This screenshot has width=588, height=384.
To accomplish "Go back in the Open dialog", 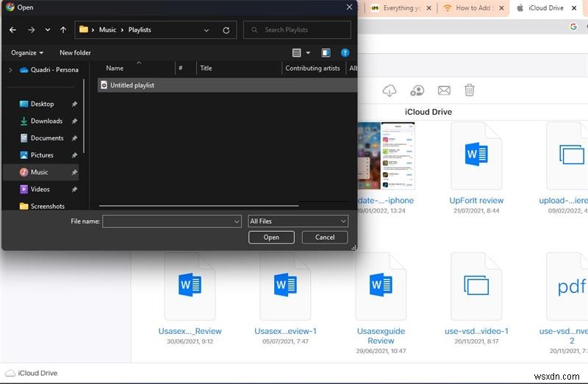I will [12, 29].
